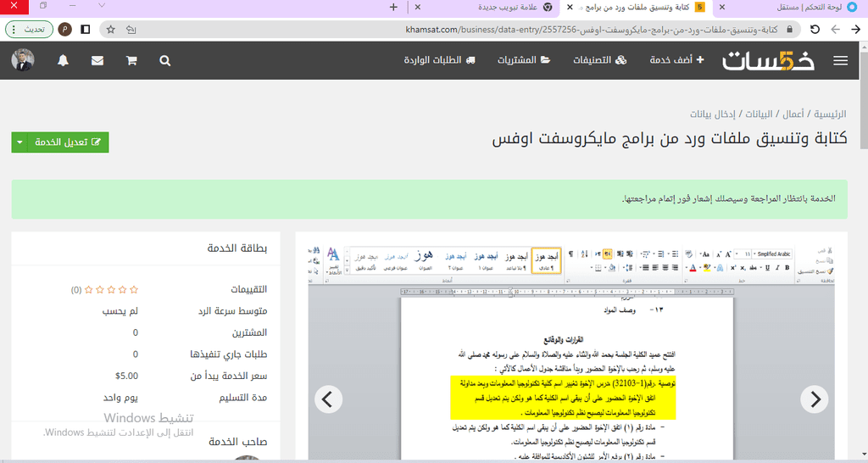Image resolution: width=868 pixels, height=463 pixels.
Task: Go to البيانات breadcrumb link
Action: (759, 114)
